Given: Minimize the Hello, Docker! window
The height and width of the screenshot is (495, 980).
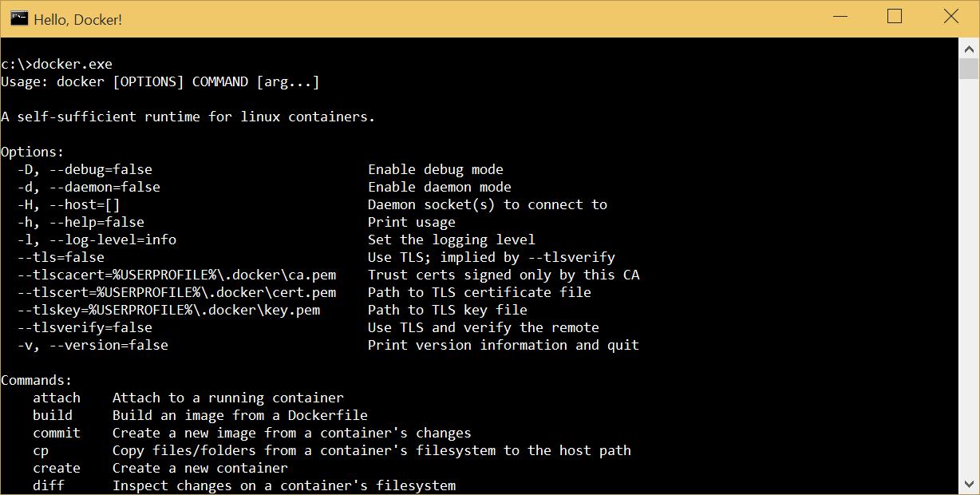Looking at the screenshot, I should [x=840, y=18].
